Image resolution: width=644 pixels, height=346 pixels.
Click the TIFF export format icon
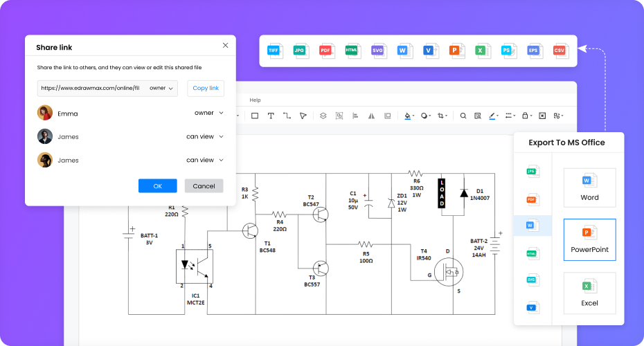point(274,51)
